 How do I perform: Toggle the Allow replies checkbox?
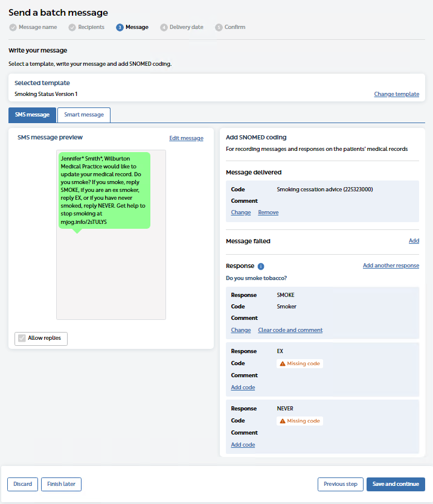[22, 338]
